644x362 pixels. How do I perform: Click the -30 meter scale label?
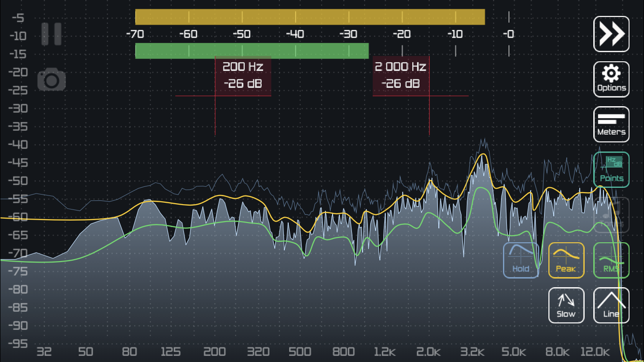[348, 34]
